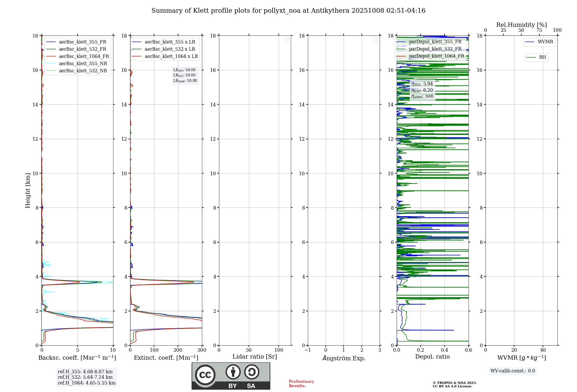Click the Creative Commons CC logo icon
This screenshot has width=577, height=392.
(x=205, y=375)
